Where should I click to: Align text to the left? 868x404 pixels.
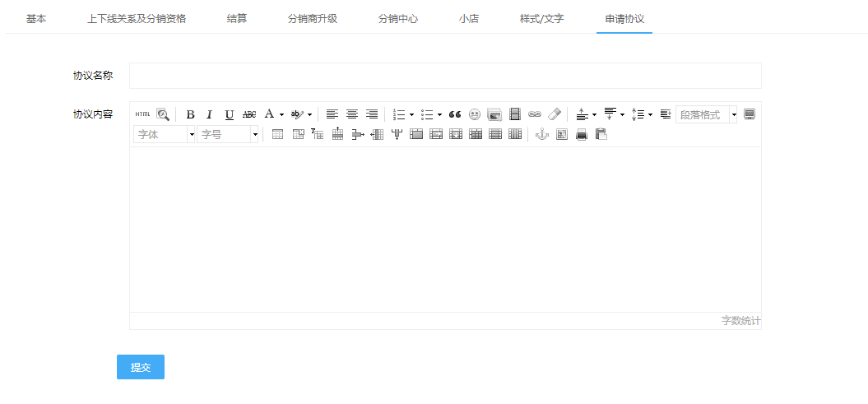click(332, 114)
